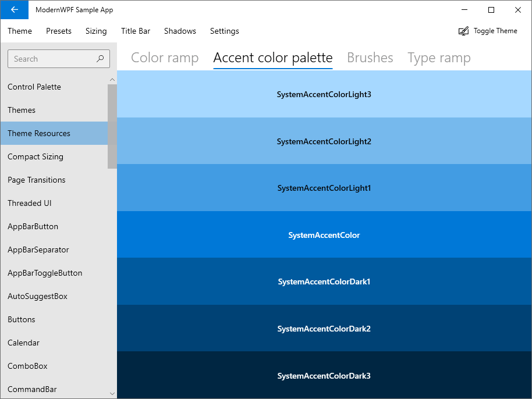Open the Shadows menu
532x399 pixels.
coord(180,31)
